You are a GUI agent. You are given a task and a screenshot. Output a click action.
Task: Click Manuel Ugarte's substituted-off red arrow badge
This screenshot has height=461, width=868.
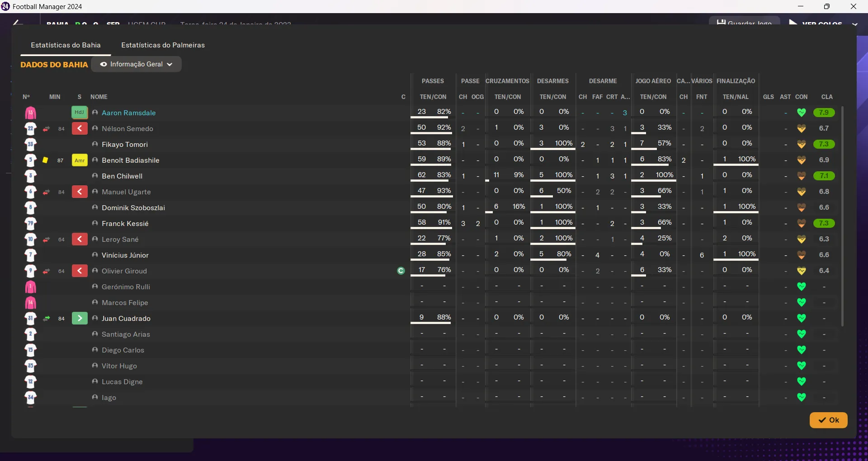80,192
